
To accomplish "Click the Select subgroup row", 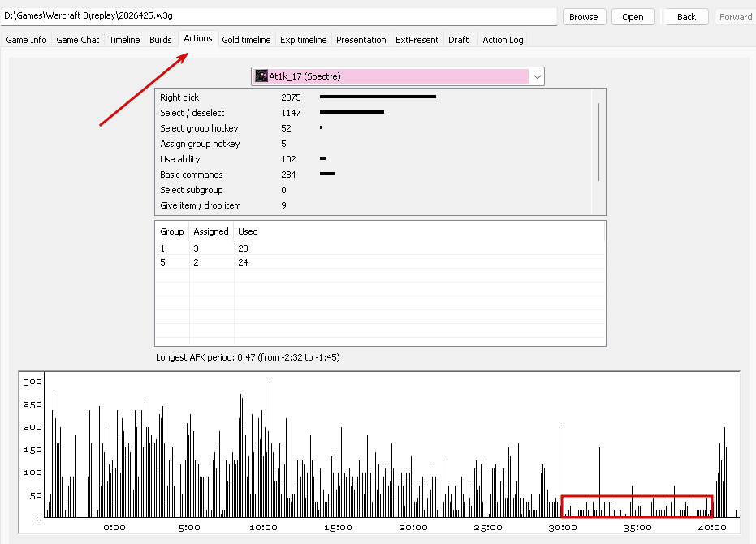I will (x=374, y=190).
